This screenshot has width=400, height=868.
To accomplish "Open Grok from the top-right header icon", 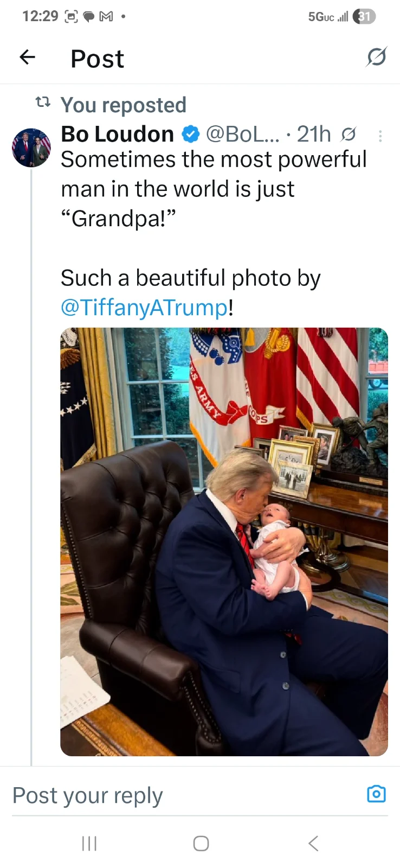I will pyautogui.click(x=376, y=57).
